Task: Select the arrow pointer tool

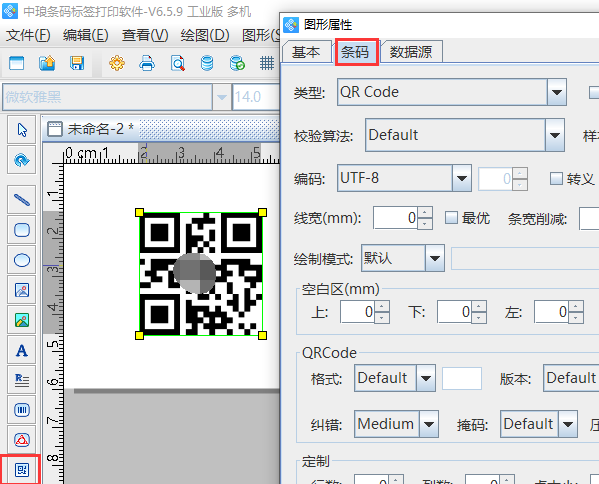Action: tap(22, 129)
